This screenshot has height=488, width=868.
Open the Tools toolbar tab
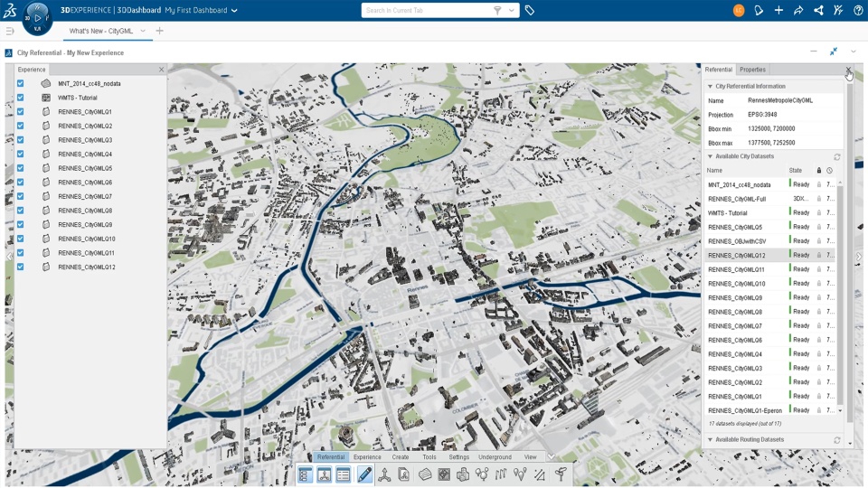point(429,457)
